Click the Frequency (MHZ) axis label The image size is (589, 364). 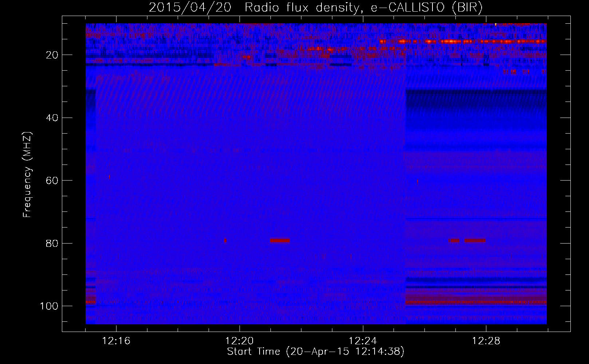point(27,174)
